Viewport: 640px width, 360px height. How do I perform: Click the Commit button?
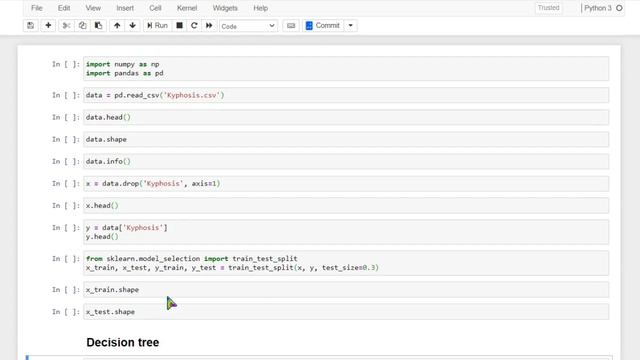(323, 26)
